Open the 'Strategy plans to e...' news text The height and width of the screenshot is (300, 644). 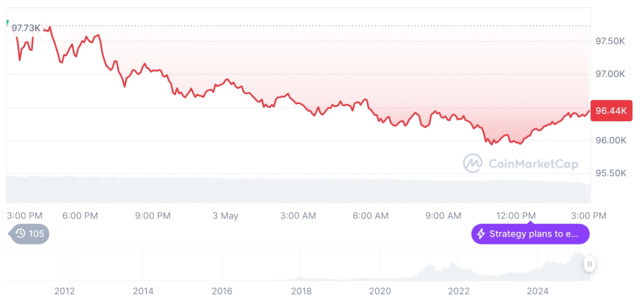coord(534,234)
